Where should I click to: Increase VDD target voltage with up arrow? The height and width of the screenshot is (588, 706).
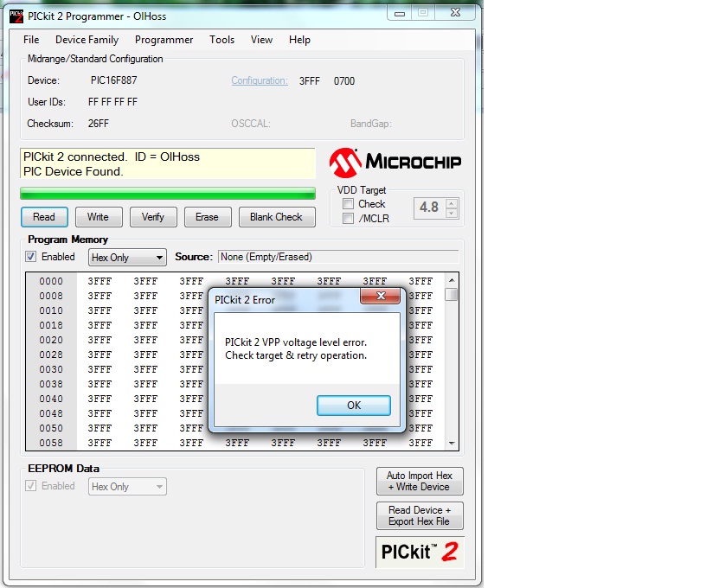tap(452, 203)
